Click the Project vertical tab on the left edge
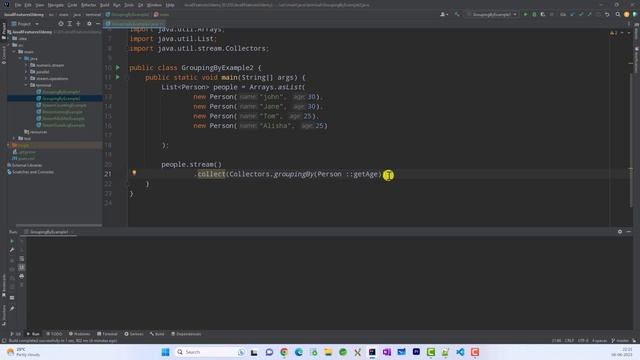Image resolution: width=640 pixels, height=360 pixels. pyautogui.click(x=4, y=31)
